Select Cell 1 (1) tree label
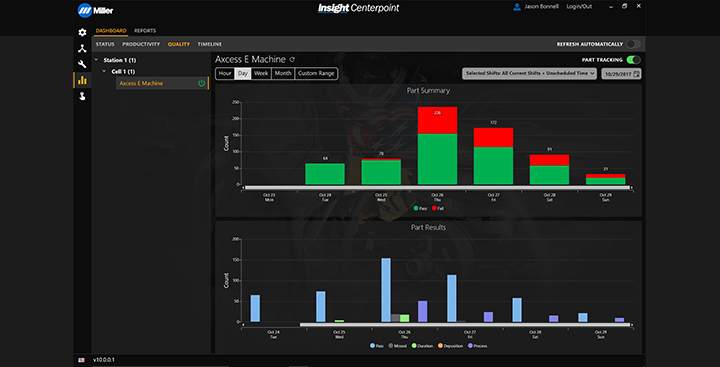This screenshot has width=720, height=367. (x=124, y=72)
